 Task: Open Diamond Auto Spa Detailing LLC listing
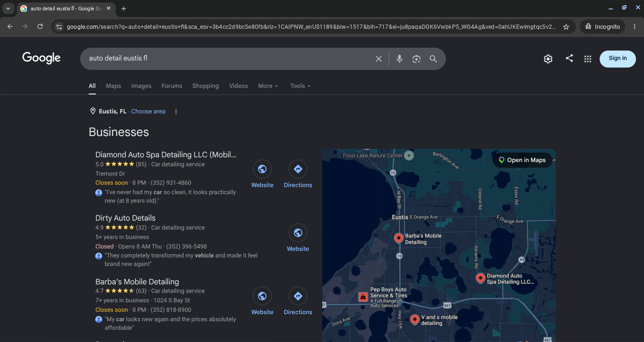166,155
